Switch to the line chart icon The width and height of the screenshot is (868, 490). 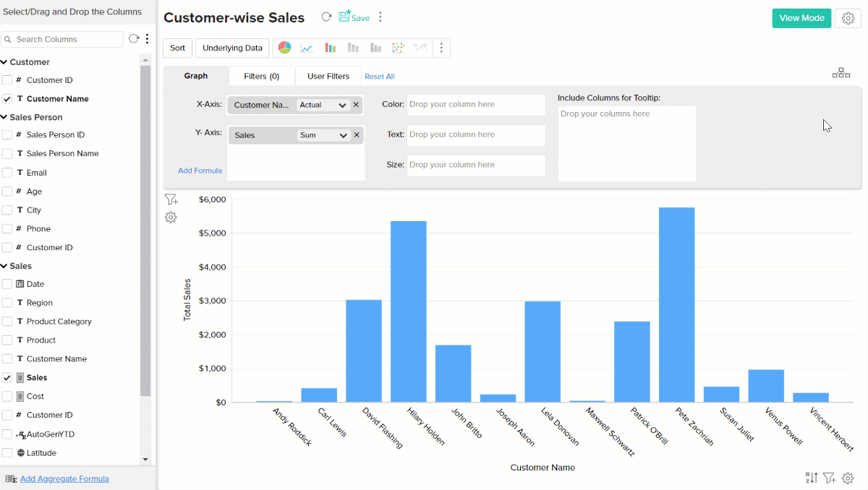tap(307, 48)
